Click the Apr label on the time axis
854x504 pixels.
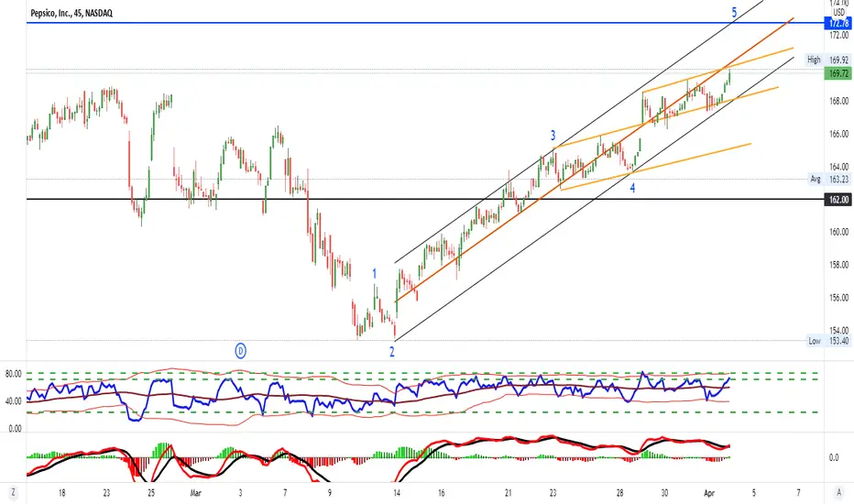(709, 493)
